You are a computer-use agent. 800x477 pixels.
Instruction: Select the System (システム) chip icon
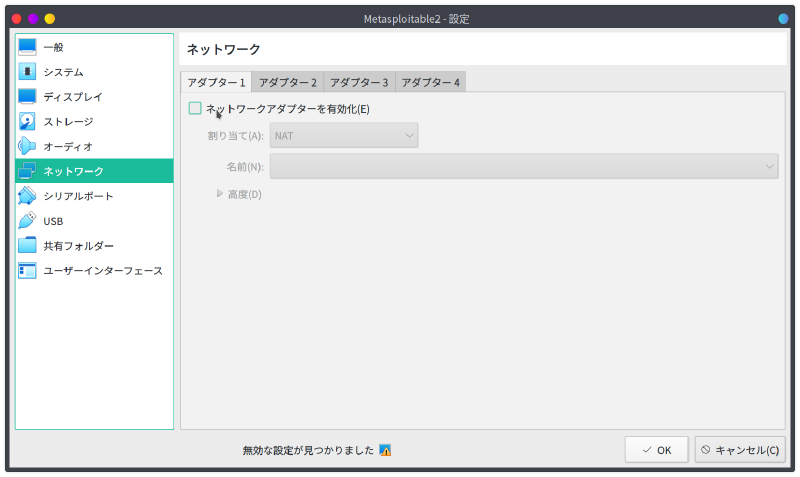click(x=27, y=72)
